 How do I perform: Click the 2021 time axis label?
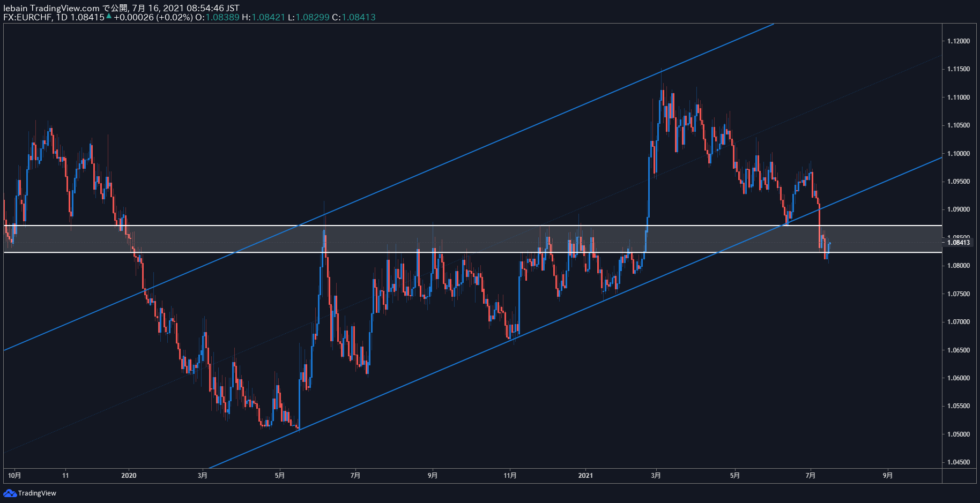tap(585, 475)
